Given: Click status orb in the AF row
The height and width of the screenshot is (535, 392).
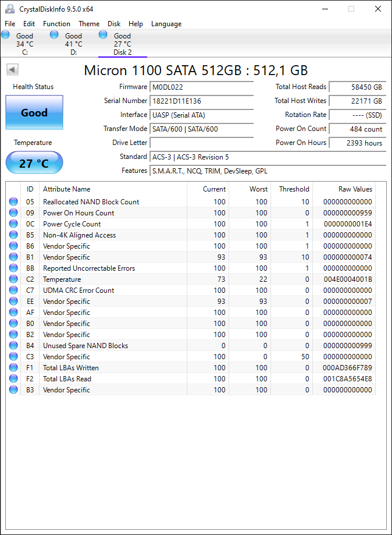Looking at the screenshot, I should click(x=13, y=312).
